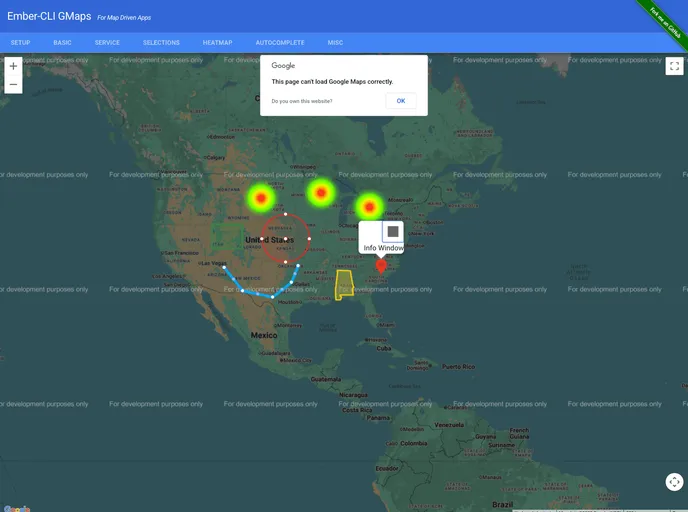Zoom in with the plus button
This screenshot has width=688, height=512.
[13, 66]
